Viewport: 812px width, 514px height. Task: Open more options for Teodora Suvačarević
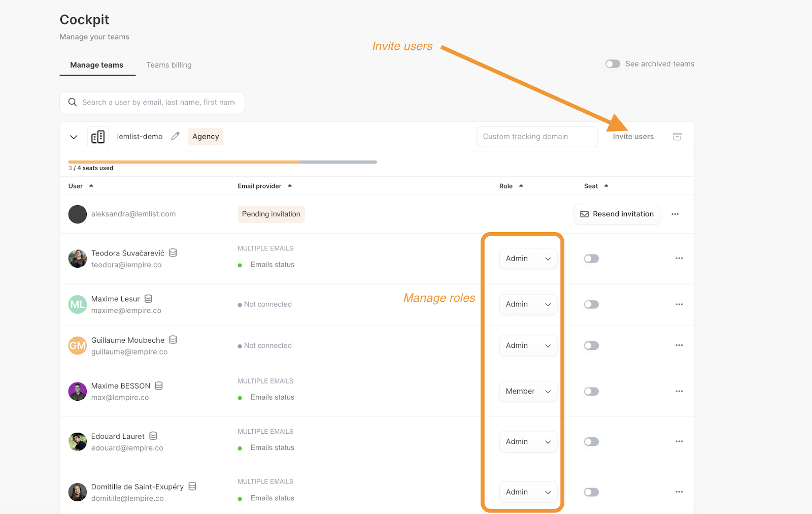point(679,259)
